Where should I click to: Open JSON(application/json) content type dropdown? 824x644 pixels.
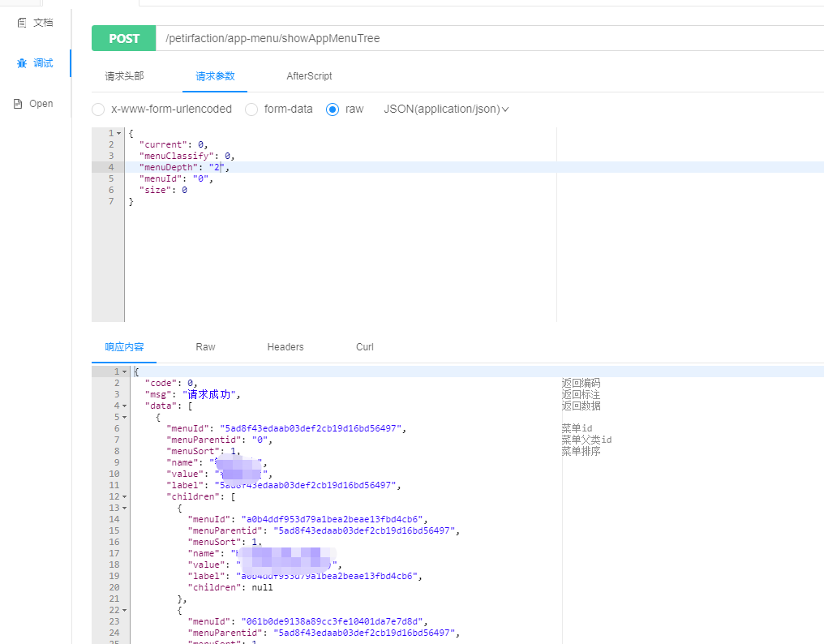coord(446,109)
